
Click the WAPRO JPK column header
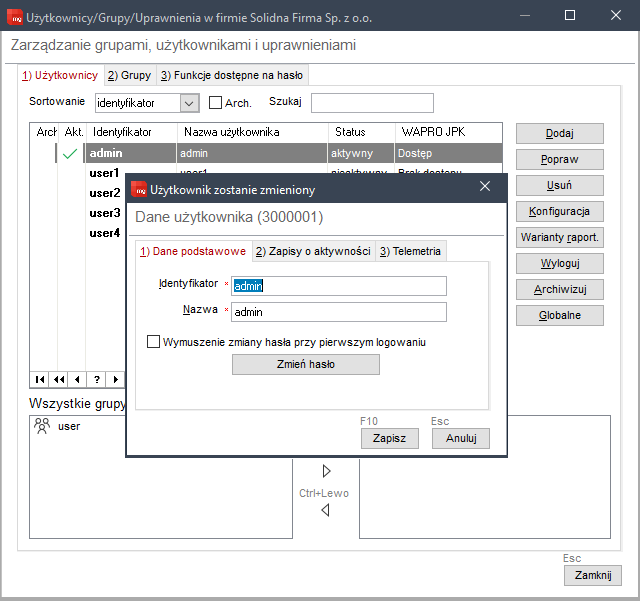[x=449, y=132]
